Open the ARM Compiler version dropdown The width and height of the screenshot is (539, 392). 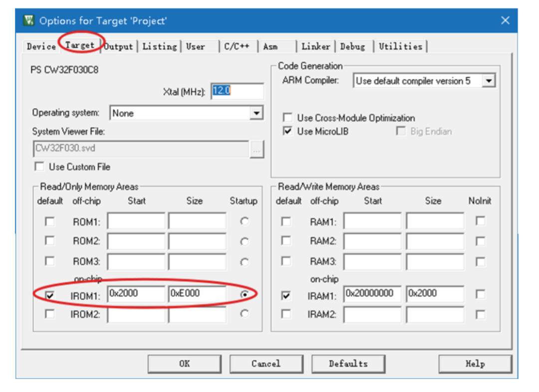(x=489, y=81)
